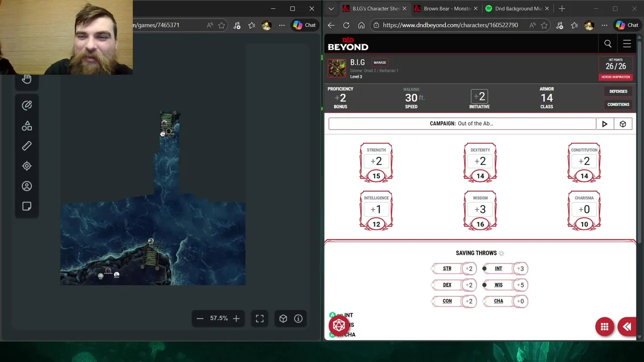Image resolution: width=644 pixels, height=362 pixels.
Task: Select the ruler measure tool
Action: [27, 146]
